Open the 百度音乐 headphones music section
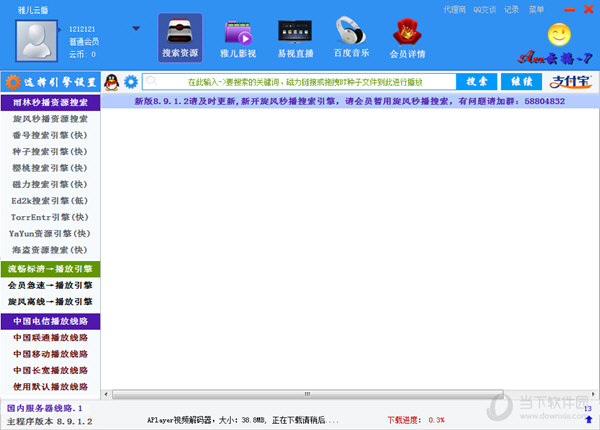Viewport: 600px width, 430px height. coord(351,37)
